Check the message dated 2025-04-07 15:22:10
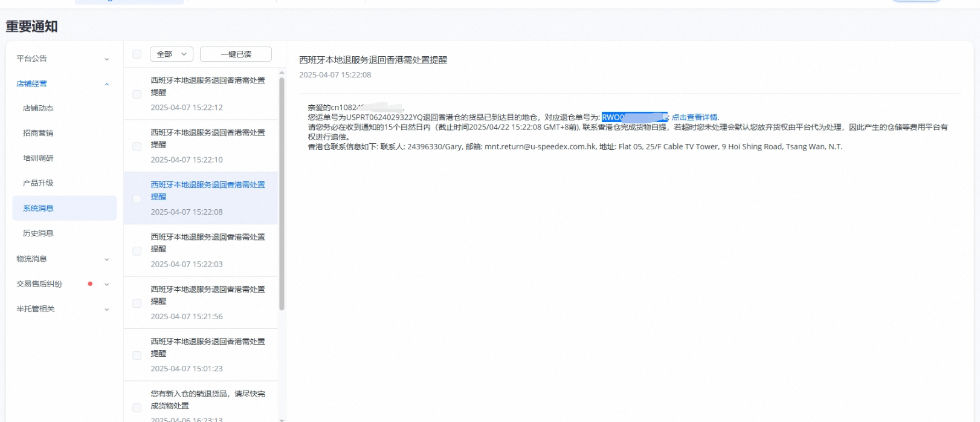The height and width of the screenshot is (422, 980). (x=137, y=146)
